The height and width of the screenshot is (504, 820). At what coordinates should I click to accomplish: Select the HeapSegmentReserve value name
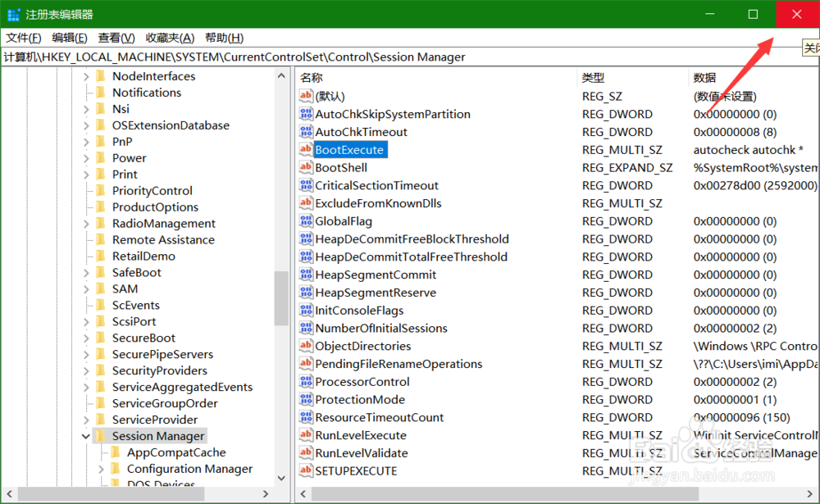click(376, 293)
